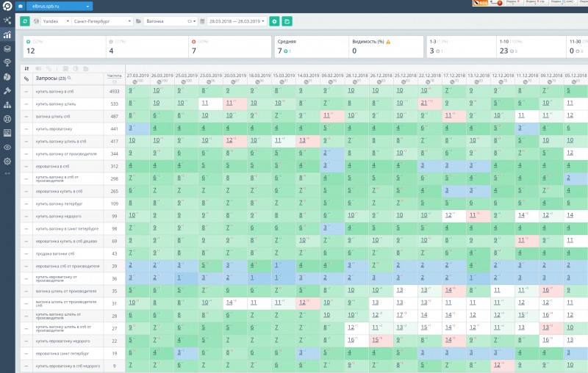The height and width of the screenshot is (373, 588).
Task: Open the positions chart sidebar icon
Action: pyautogui.click(x=7, y=35)
